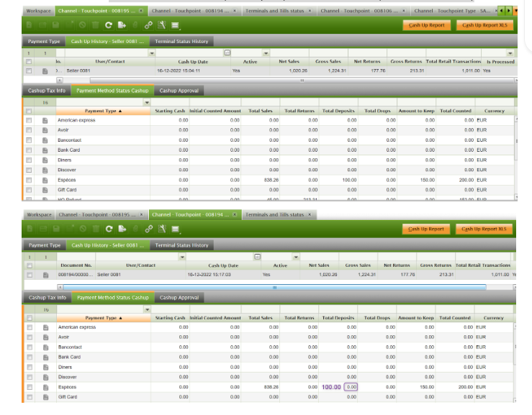Check the Bancontact row checkbox in the upper grid
This screenshot has width=532, height=415.
tap(29, 140)
